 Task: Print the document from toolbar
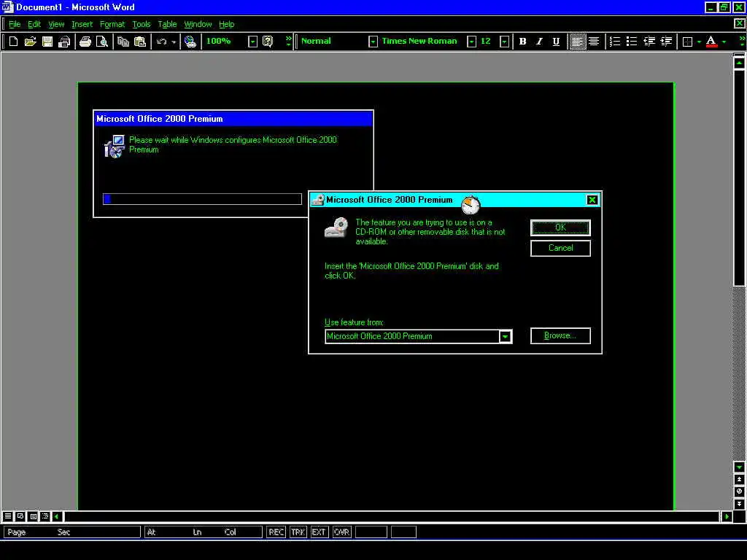pyautogui.click(x=85, y=42)
